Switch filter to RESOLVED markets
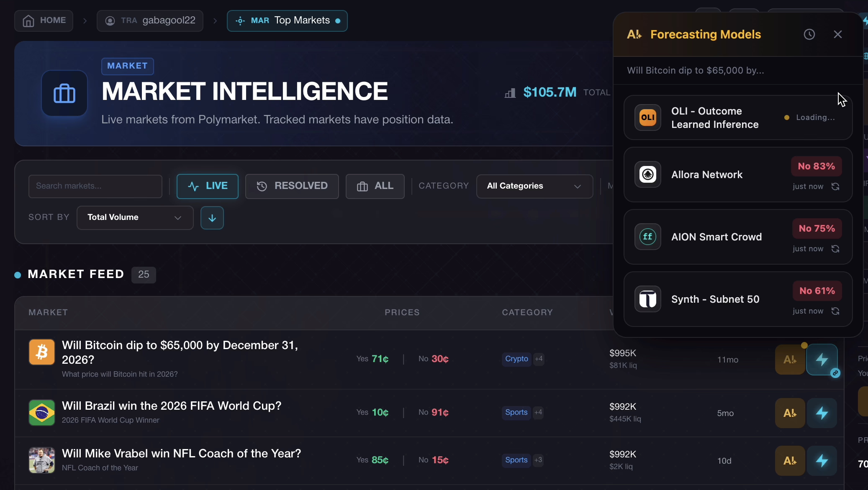Image resolution: width=868 pixels, height=490 pixels. (x=292, y=186)
